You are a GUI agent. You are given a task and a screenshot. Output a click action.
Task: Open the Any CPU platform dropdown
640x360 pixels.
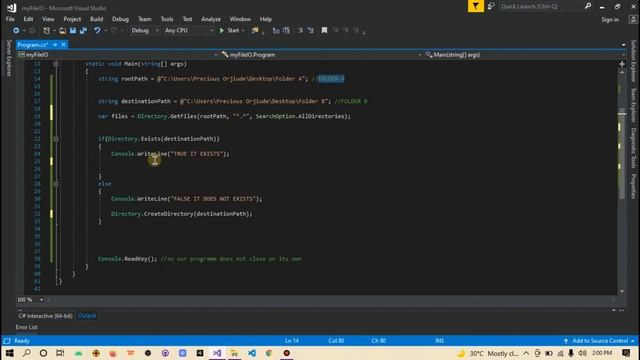[x=189, y=31]
